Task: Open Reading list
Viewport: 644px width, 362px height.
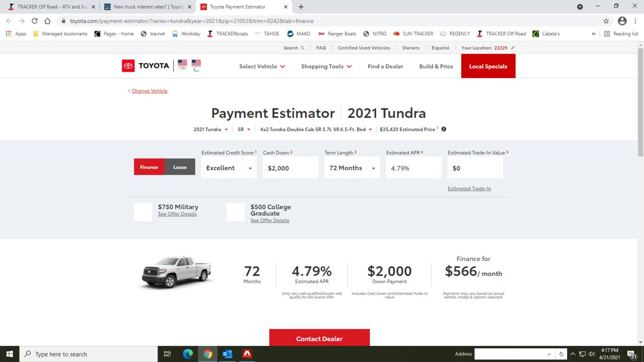Action: [x=621, y=34]
